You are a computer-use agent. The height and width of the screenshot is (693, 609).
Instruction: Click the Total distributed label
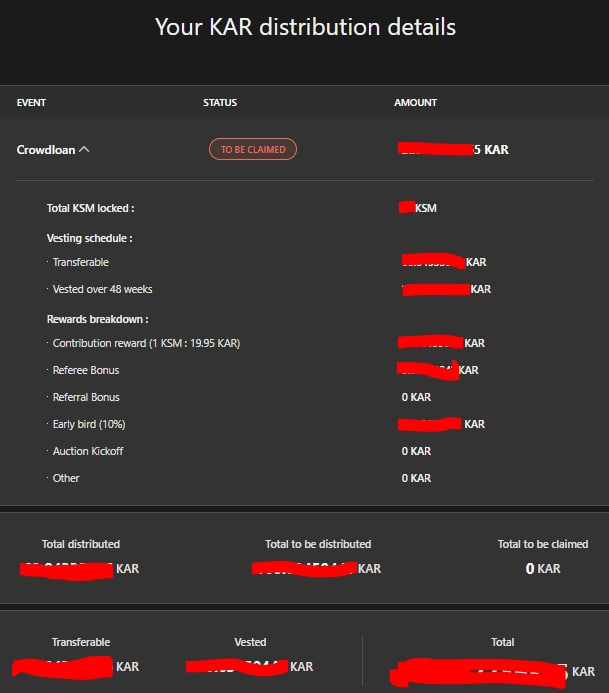pyautogui.click(x=81, y=544)
